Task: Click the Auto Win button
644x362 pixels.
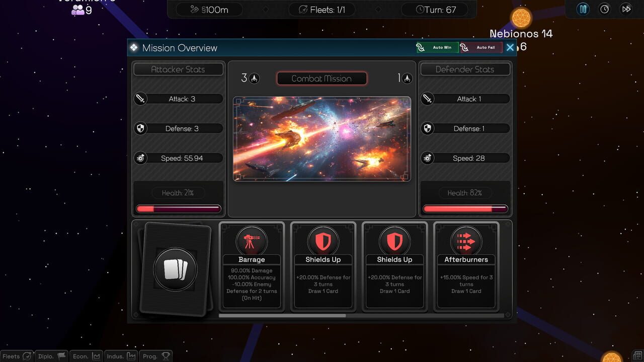Action: pos(437,48)
